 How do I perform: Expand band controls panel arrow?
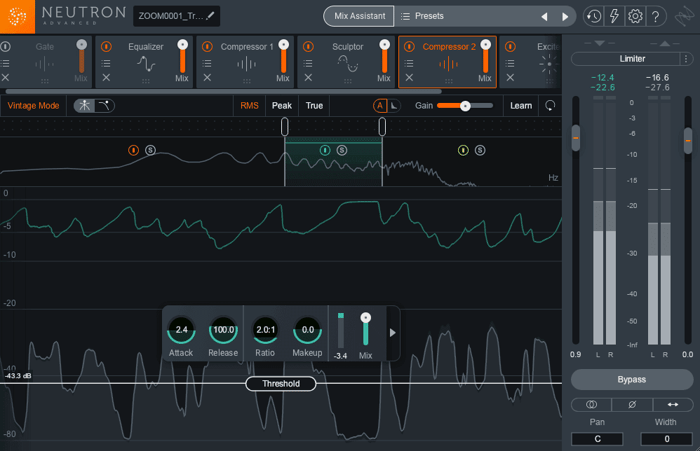[x=392, y=333]
